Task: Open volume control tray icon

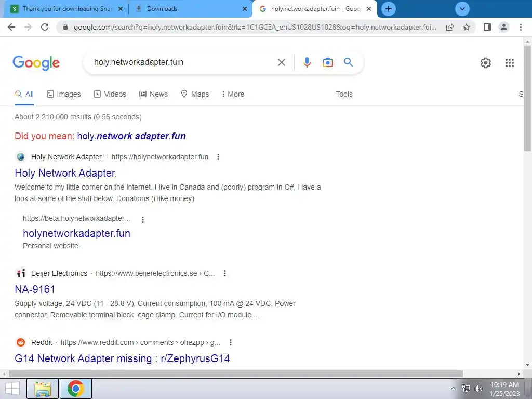Action: [x=478, y=389]
